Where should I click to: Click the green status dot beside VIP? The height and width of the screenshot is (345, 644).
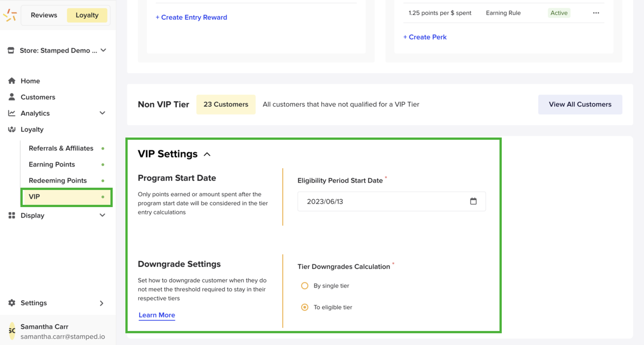103,197
